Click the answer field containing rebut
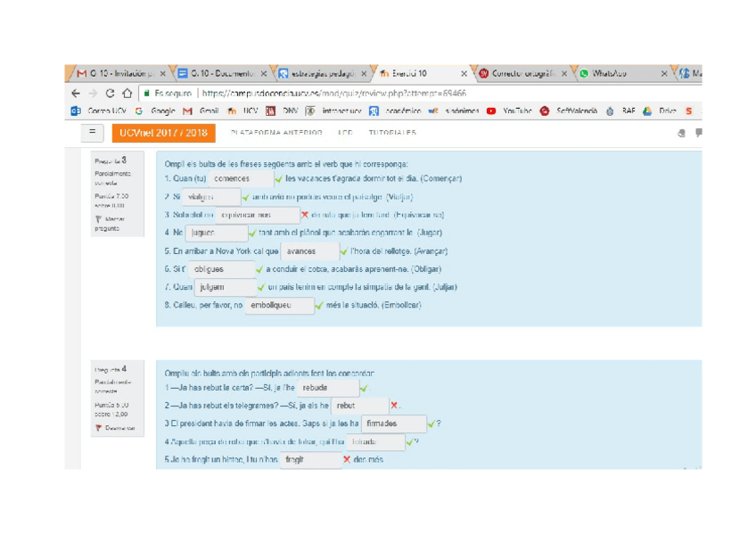756x534 pixels. (x=359, y=406)
